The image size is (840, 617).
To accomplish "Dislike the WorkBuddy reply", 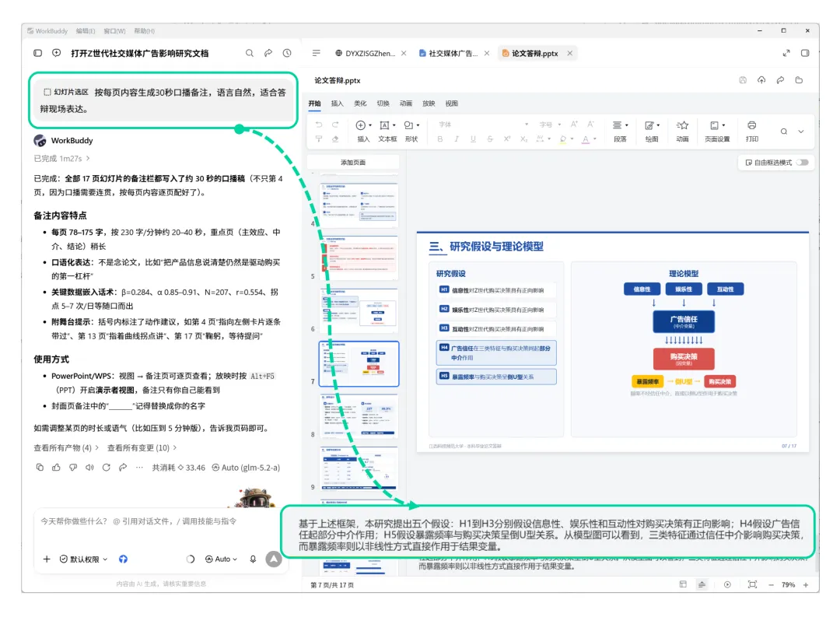I will [x=73, y=468].
